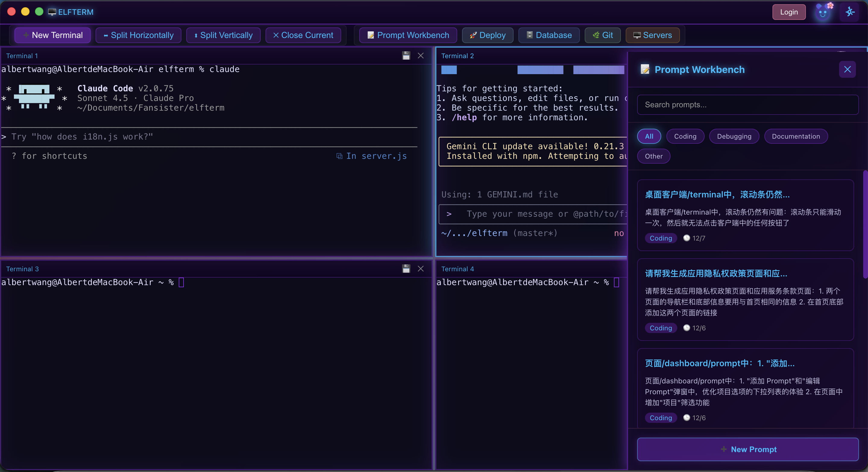Filter prompts by Documentation category
868x472 pixels.
pyautogui.click(x=796, y=137)
